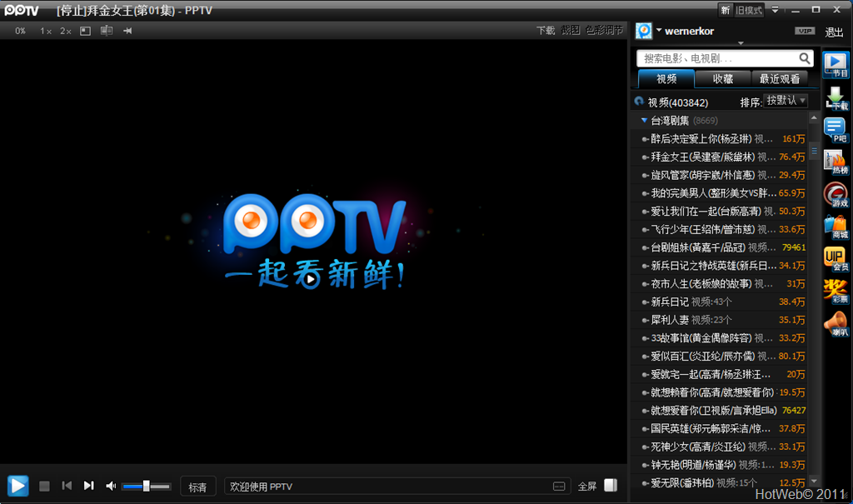Open the 奖 lottery sidebar icon
Viewport: 853px width, 504px height.
click(x=836, y=292)
